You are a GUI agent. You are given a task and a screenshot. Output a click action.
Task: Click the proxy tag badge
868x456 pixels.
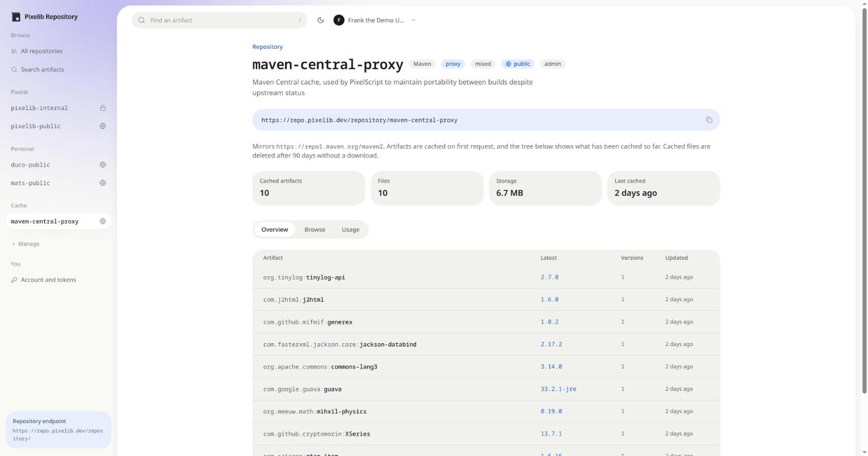(453, 64)
